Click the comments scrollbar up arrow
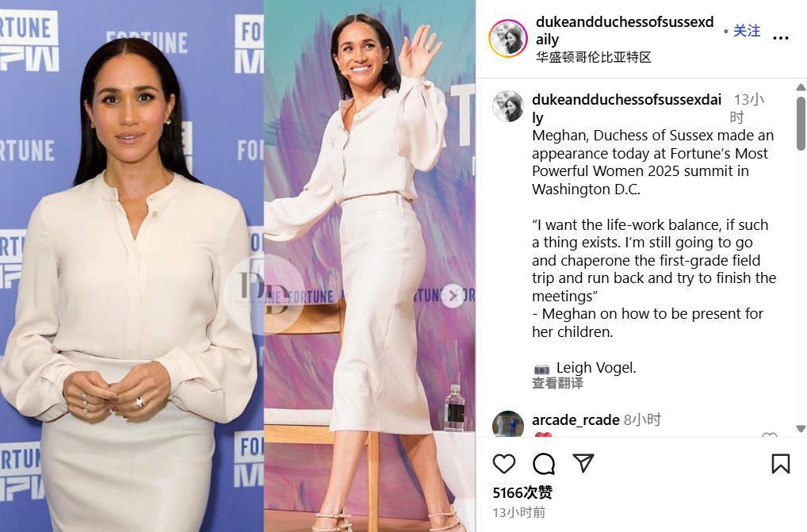The height and width of the screenshot is (532, 807). click(x=801, y=87)
